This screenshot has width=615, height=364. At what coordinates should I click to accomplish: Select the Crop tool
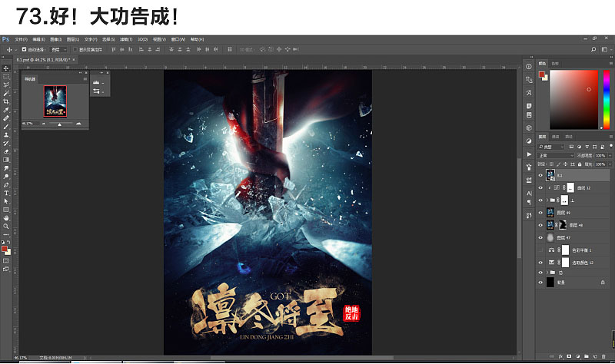(6, 101)
